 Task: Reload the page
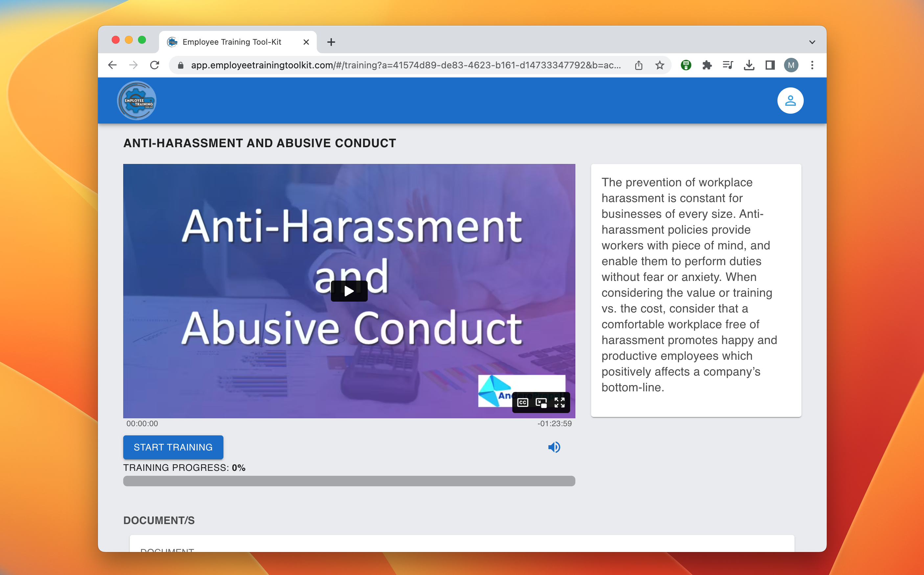(154, 65)
